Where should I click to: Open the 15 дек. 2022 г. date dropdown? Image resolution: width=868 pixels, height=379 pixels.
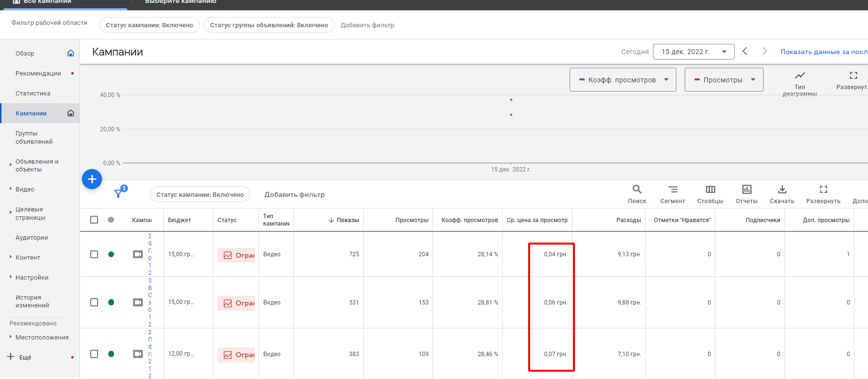[693, 52]
